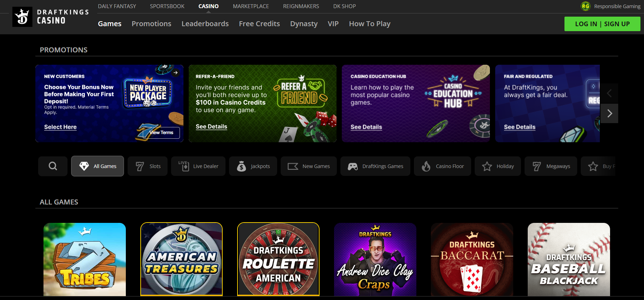The width and height of the screenshot is (644, 300).
Task: Open the Free Credits navigation item
Action: coord(259,24)
